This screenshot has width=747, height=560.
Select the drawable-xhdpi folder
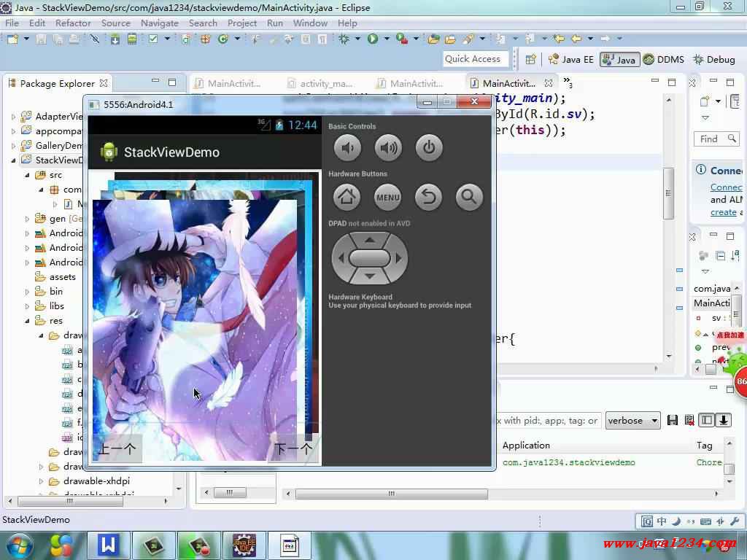(96, 481)
